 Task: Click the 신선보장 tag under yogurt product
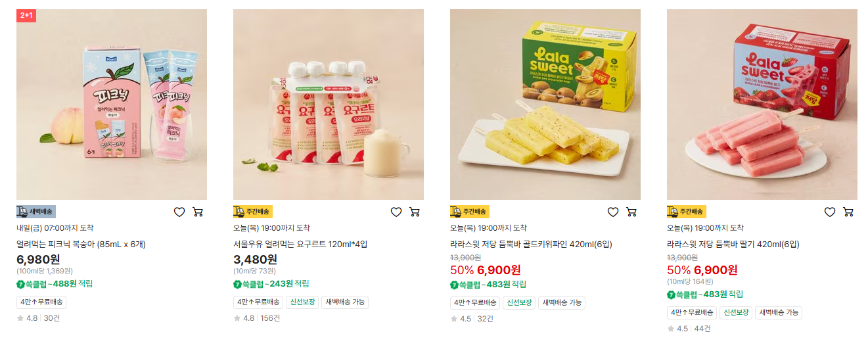coord(302,302)
